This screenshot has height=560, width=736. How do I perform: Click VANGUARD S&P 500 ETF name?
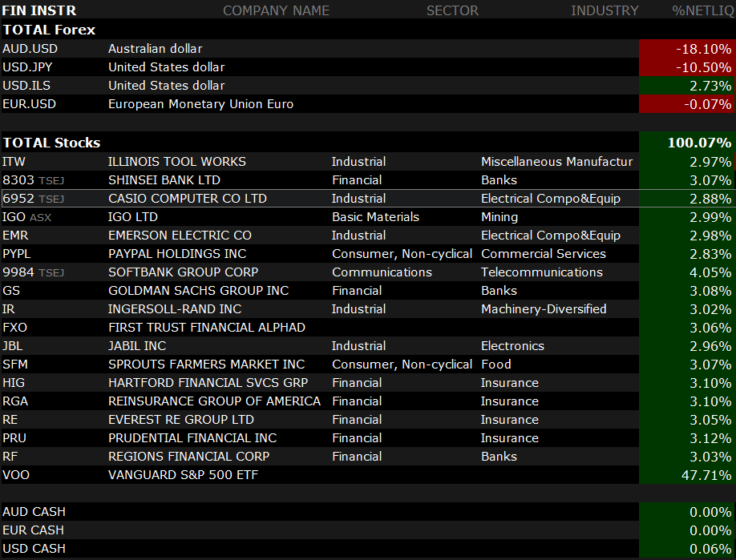click(183, 474)
